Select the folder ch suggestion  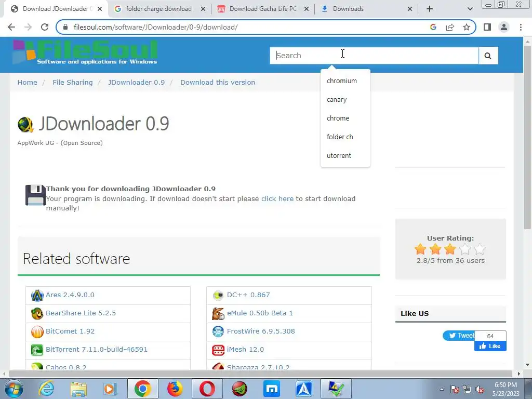(345, 137)
